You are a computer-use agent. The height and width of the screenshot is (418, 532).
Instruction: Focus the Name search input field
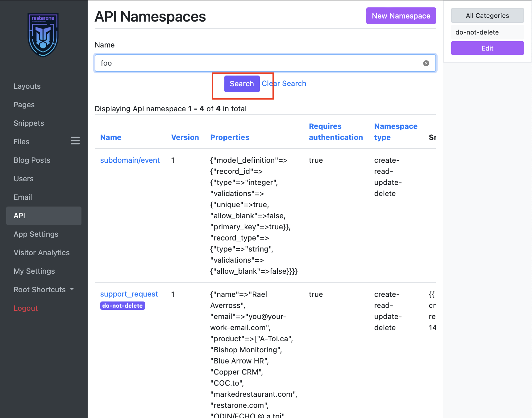259,63
